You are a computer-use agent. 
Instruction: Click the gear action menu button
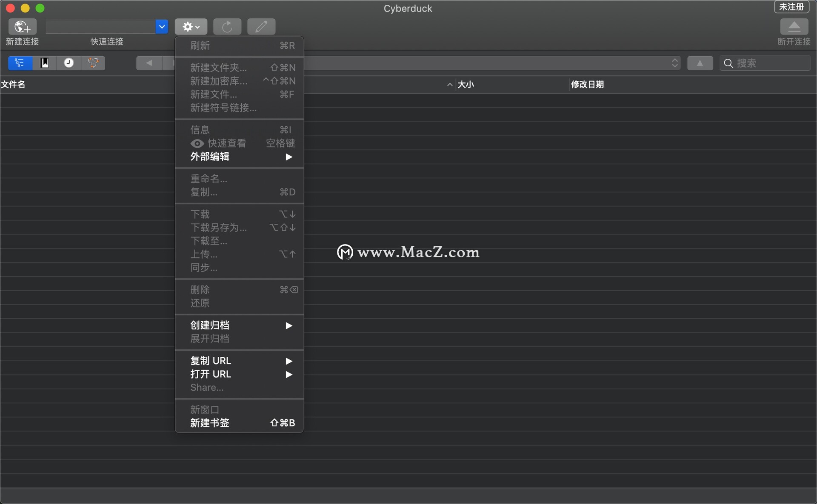(191, 27)
